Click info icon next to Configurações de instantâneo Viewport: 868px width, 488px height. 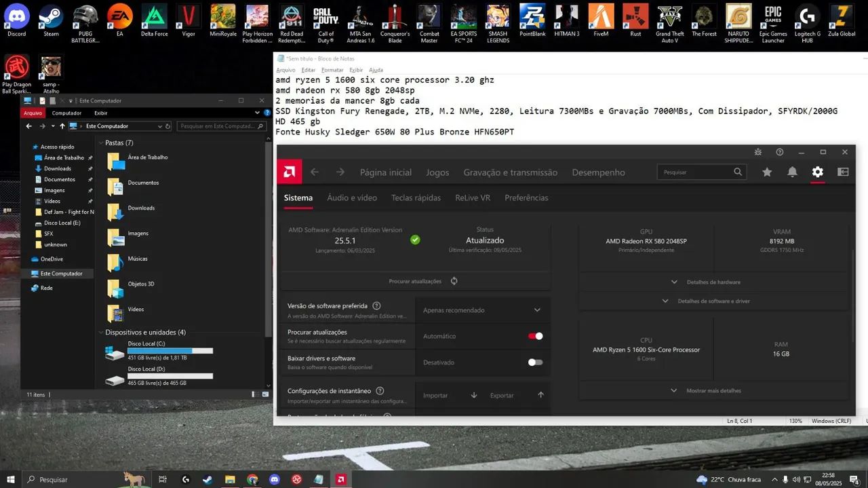tap(380, 391)
